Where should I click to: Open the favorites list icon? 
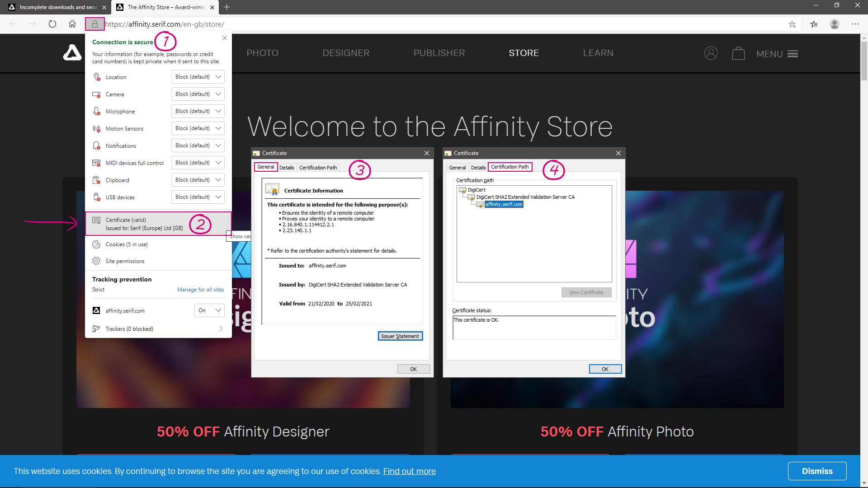click(x=814, y=24)
